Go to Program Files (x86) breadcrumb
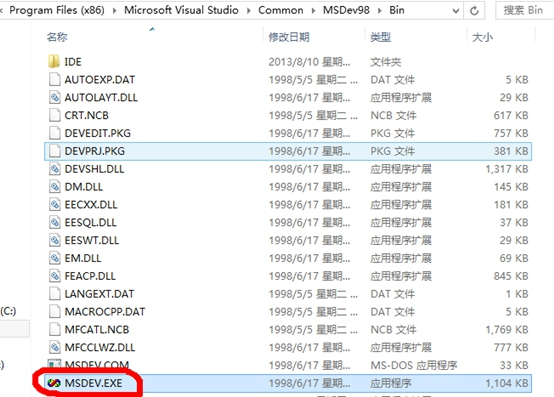 57,10
